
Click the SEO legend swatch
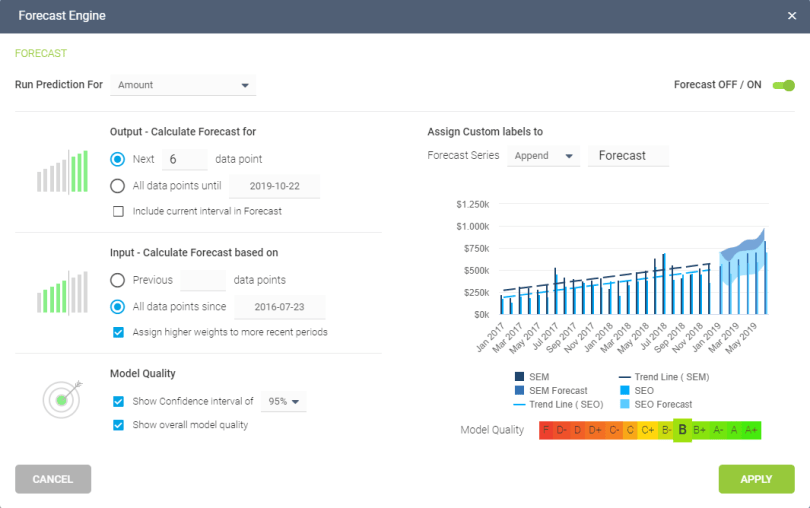pyautogui.click(x=625, y=390)
